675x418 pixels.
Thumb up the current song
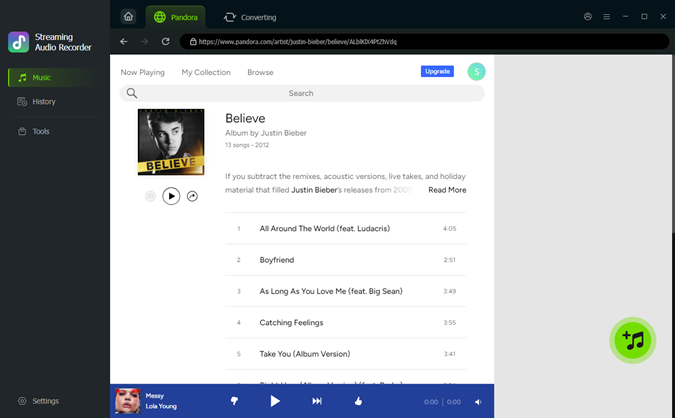(358, 401)
